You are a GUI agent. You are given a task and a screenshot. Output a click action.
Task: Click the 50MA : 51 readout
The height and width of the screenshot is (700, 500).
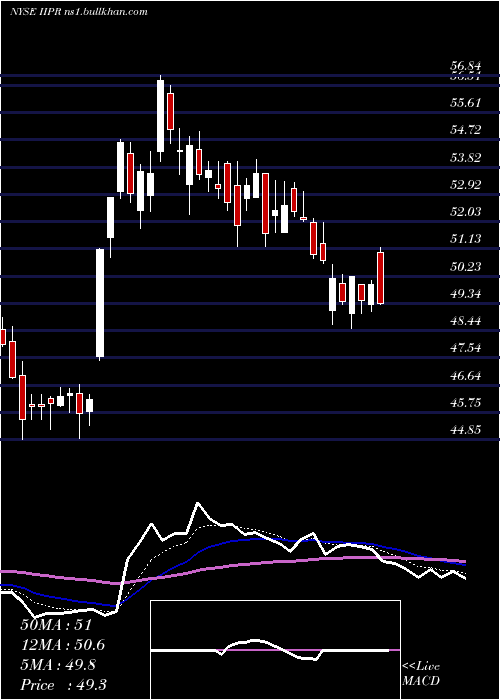point(56,624)
